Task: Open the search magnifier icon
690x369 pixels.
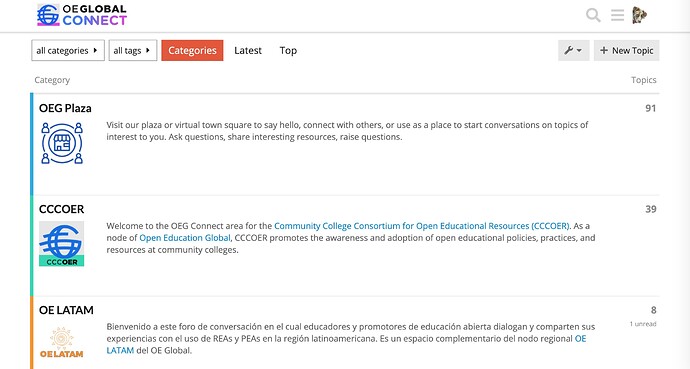Action: pos(593,15)
